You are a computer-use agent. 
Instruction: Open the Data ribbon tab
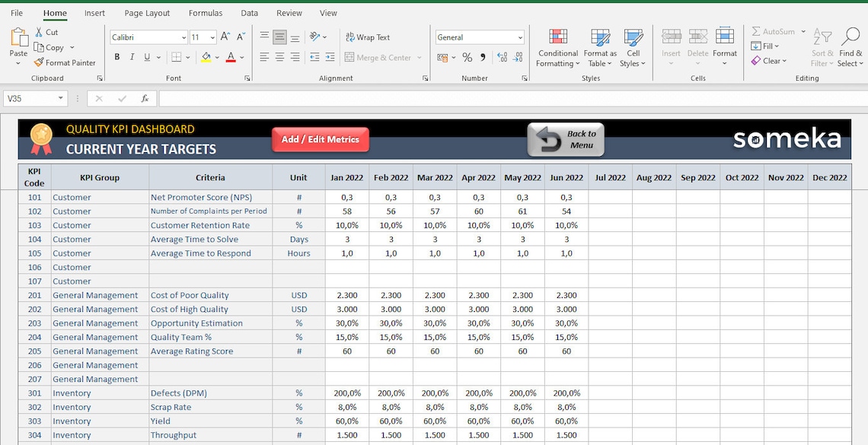(249, 13)
